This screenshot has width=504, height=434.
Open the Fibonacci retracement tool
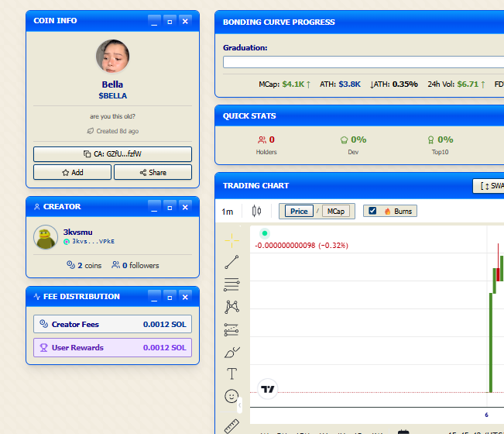231,284
